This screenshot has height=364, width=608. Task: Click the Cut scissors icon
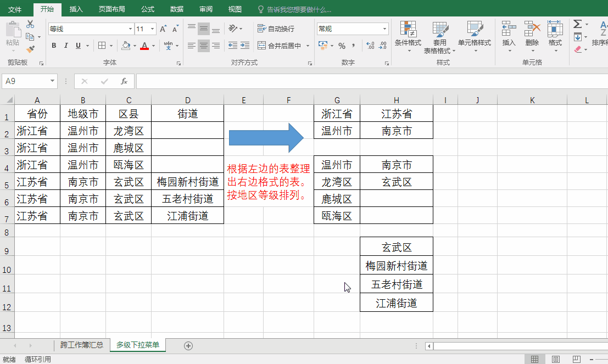pyautogui.click(x=30, y=24)
